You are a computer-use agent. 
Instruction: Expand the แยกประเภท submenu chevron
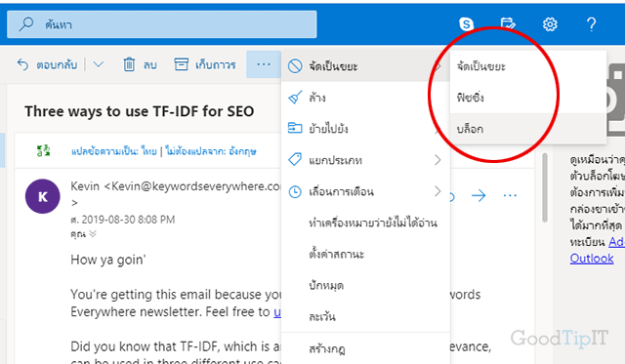coord(437,160)
